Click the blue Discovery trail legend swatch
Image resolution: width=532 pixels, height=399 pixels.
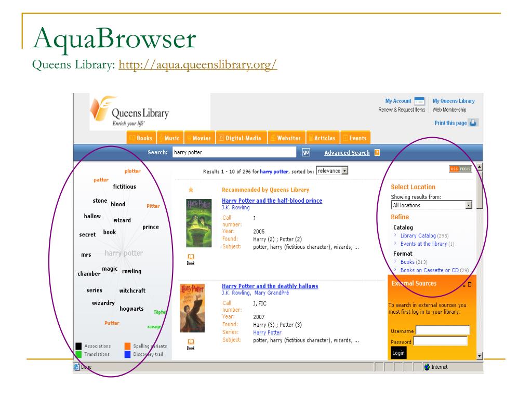128,354
